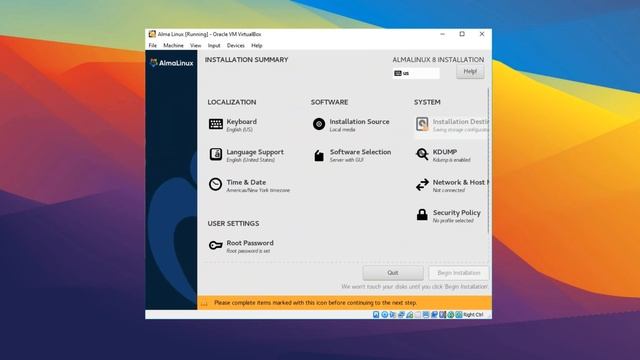Click the audio status icon

(393, 315)
